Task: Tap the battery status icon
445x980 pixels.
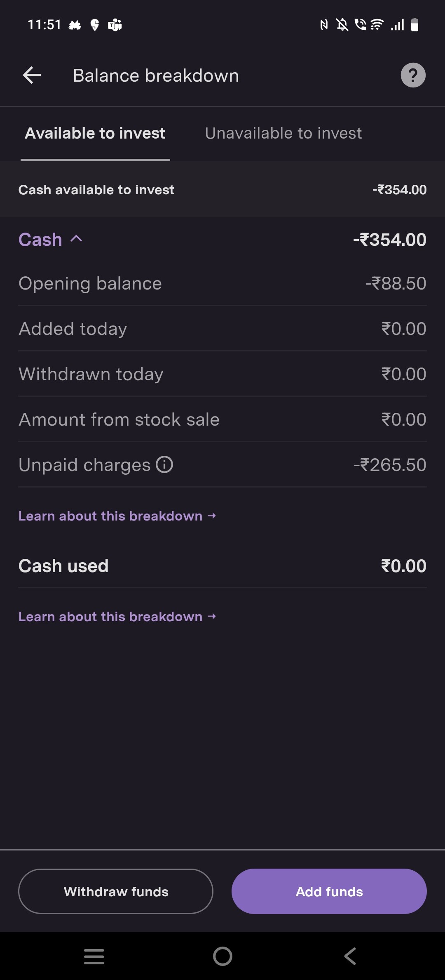Action: coord(415,25)
